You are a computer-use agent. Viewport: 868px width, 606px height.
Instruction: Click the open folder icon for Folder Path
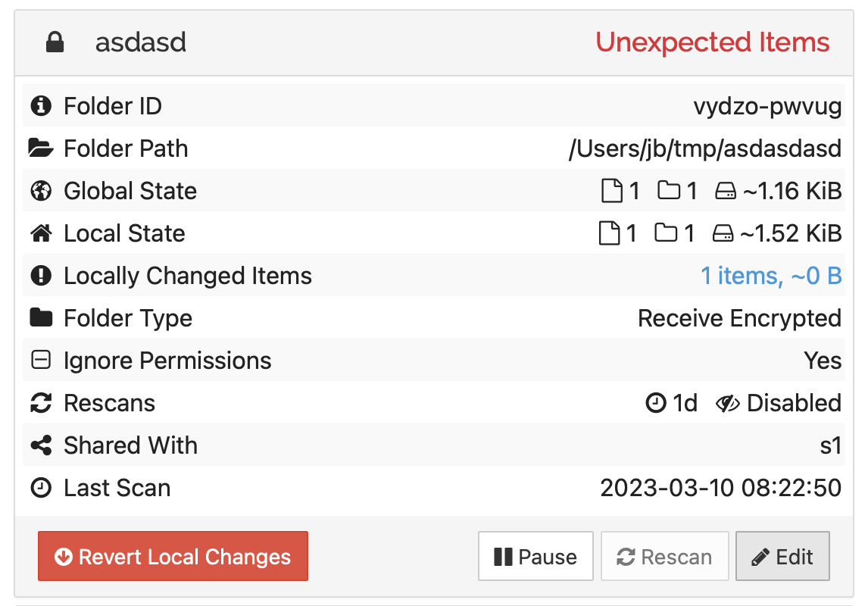(40, 148)
